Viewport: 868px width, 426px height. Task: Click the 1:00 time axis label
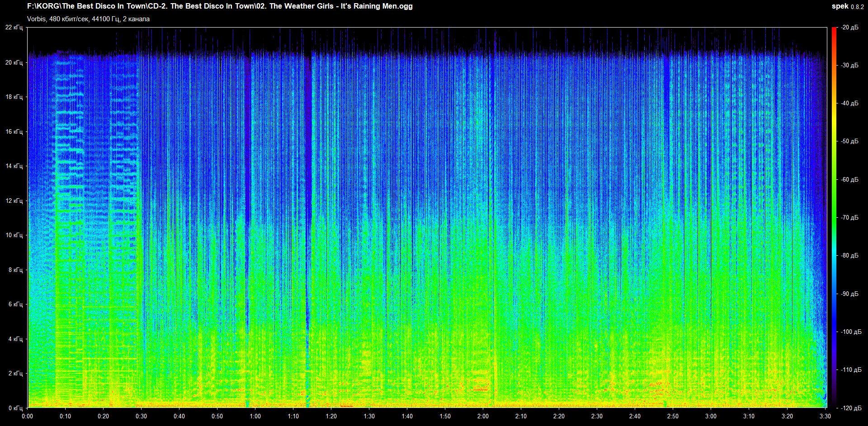255,416
